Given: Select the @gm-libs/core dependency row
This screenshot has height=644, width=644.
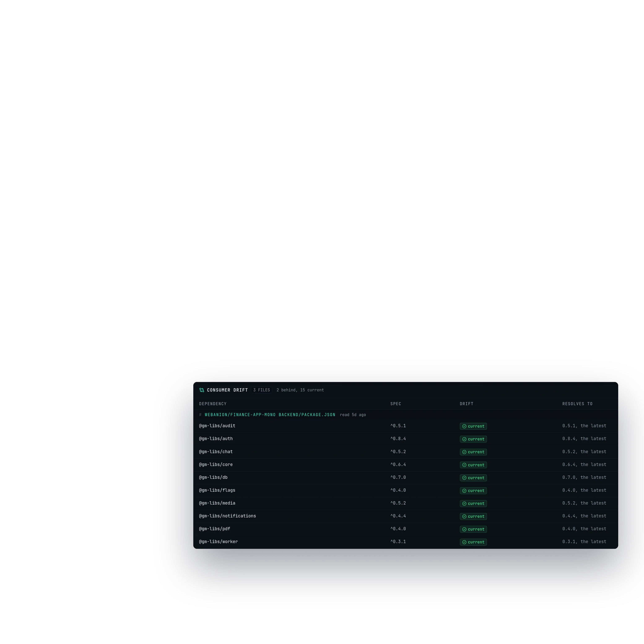Looking at the screenshot, I should (x=406, y=465).
